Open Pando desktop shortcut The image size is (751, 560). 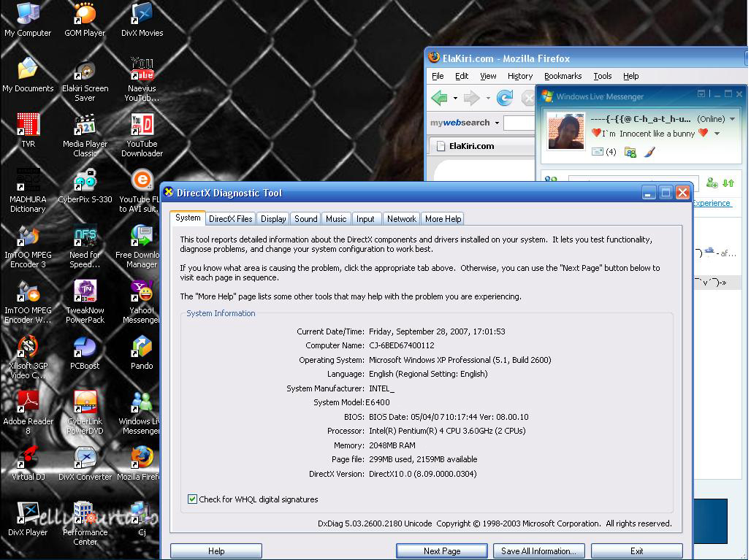(x=142, y=353)
